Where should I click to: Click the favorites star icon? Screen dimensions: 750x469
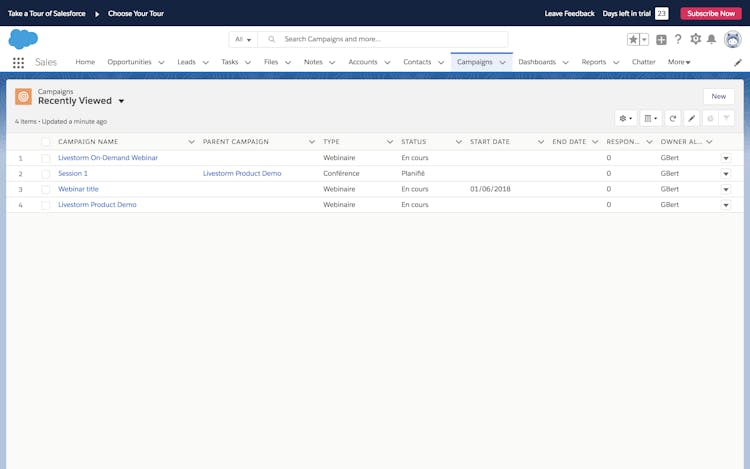click(632, 39)
